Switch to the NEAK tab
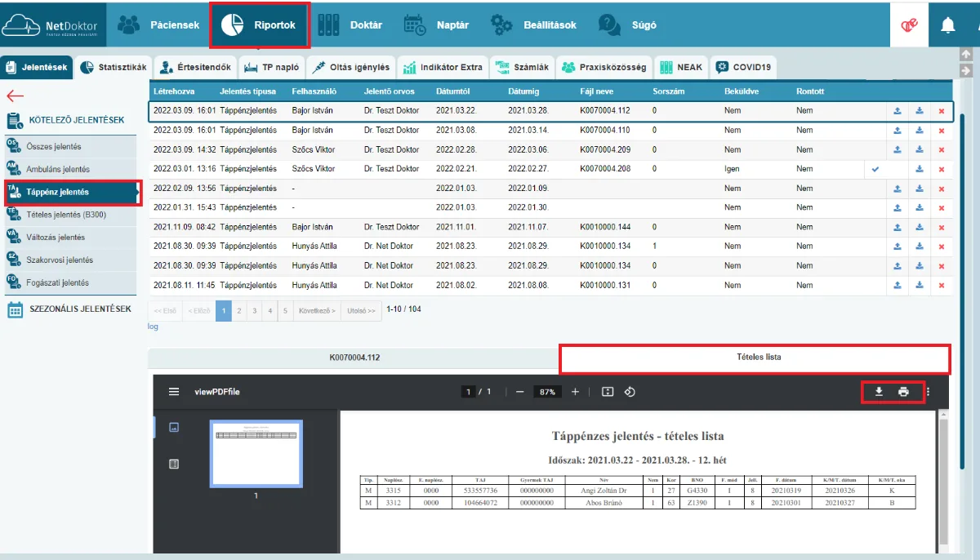The height and width of the screenshot is (560, 980). (681, 67)
